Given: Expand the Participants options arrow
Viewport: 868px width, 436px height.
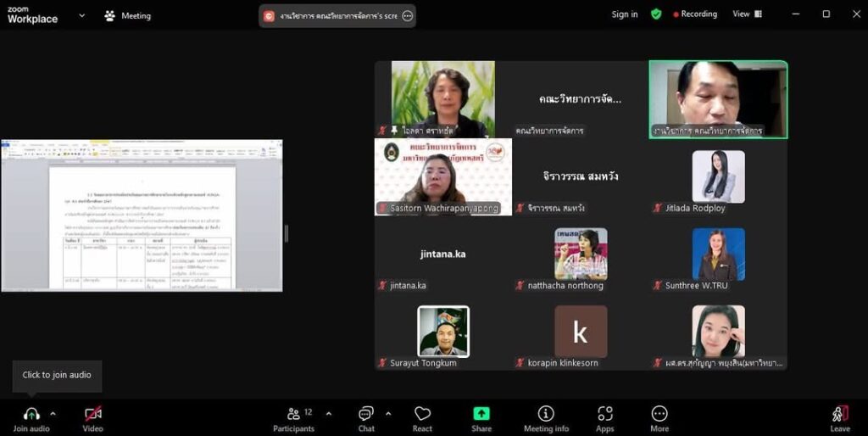Looking at the screenshot, I should coord(329,414).
